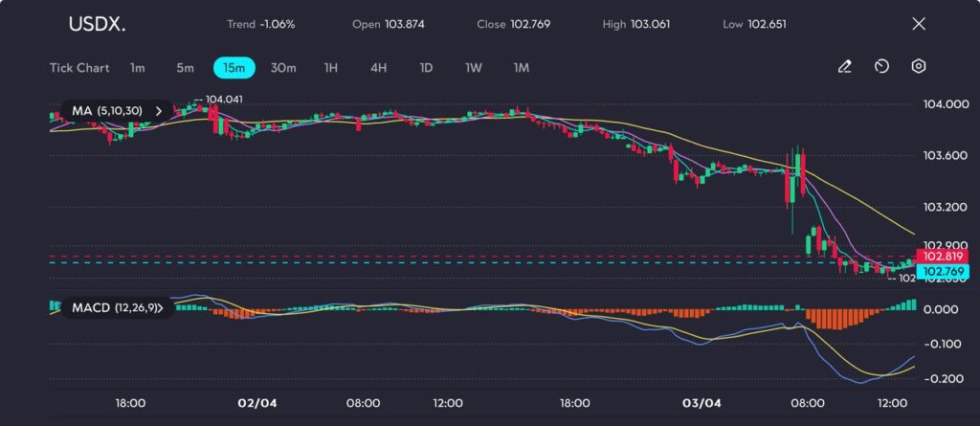The image size is (980, 426).
Task: Select the 5m timeframe
Action: [185, 68]
